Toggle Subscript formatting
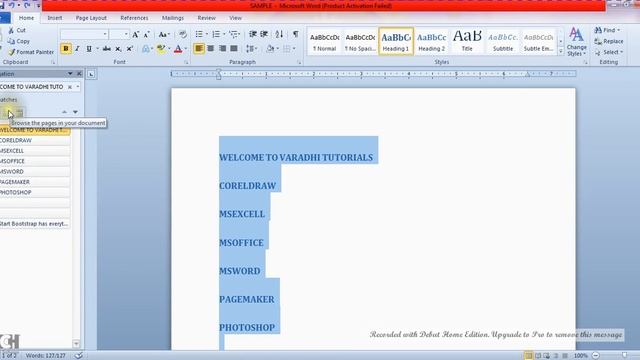This screenshot has width=640, height=360. pos(118,49)
